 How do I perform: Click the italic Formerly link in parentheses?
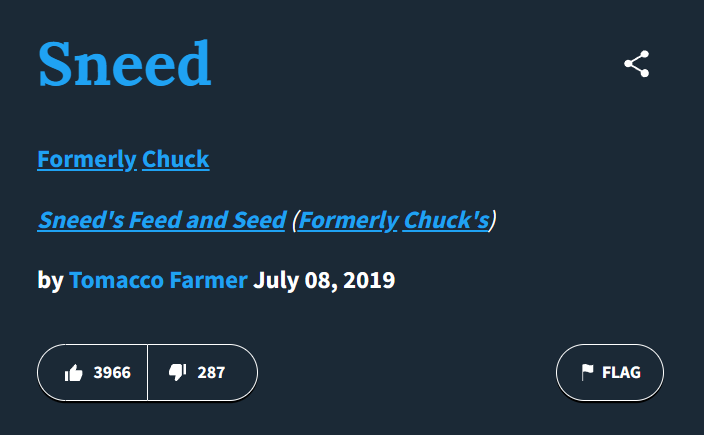348,220
